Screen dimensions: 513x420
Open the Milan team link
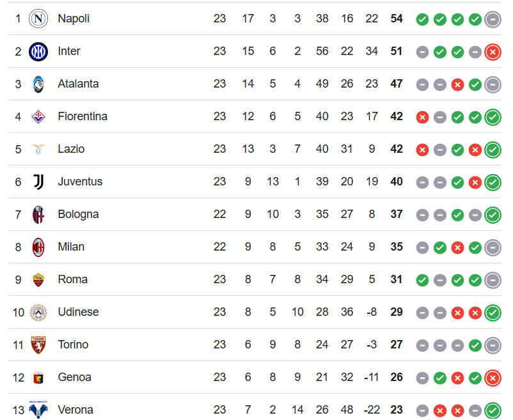point(71,247)
